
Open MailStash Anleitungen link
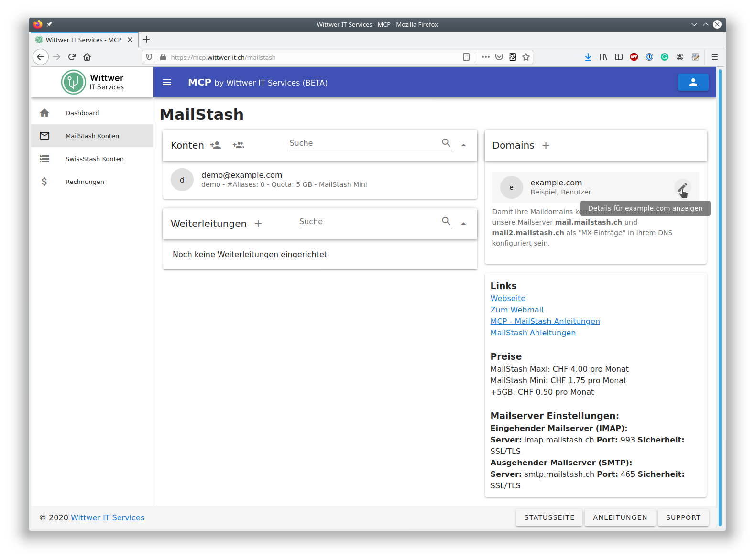pyautogui.click(x=533, y=333)
